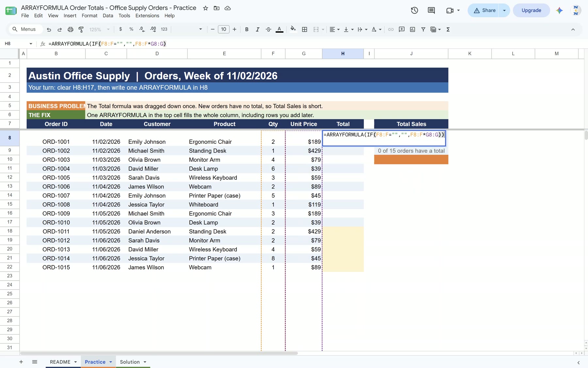
Task: Decrease font size with minus
Action: (213, 29)
